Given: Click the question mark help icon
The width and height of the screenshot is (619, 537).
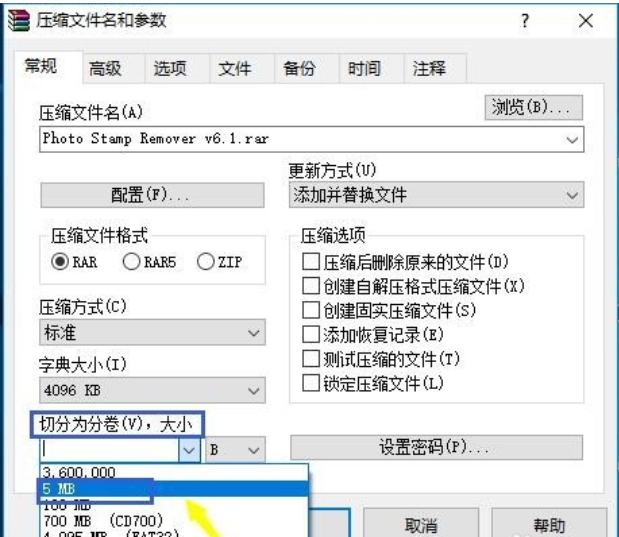Looking at the screenshot, I should [x=525, y=21].
